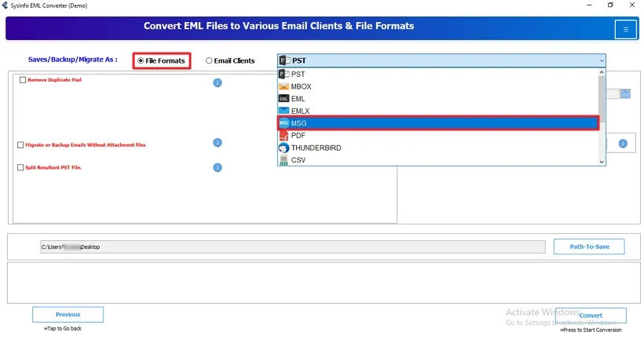Click the PDF format icon
Viewport: 644px width, 343px height.
click(x=284, y=135)
